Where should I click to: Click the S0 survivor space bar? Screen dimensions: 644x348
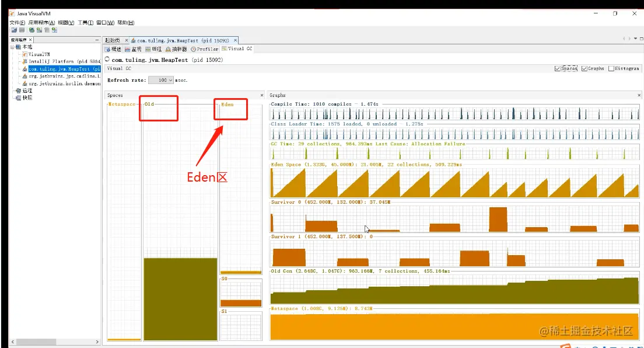click(x=241, y=303)
